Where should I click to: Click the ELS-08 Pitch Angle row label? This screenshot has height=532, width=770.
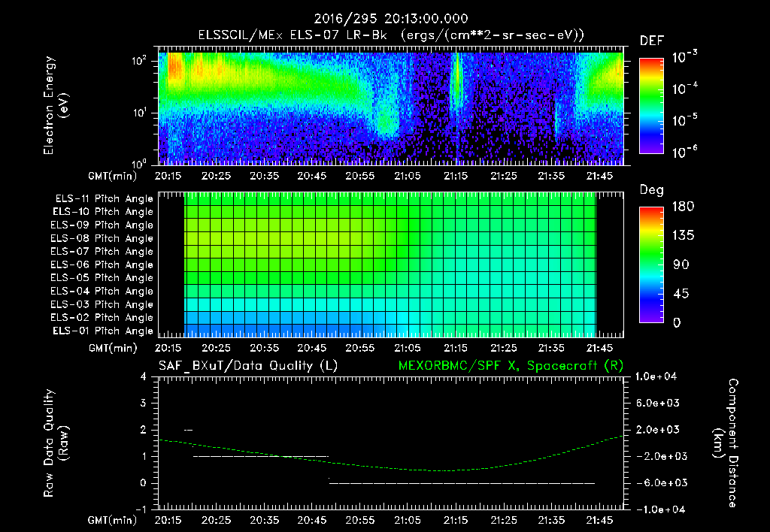(102, 238)
